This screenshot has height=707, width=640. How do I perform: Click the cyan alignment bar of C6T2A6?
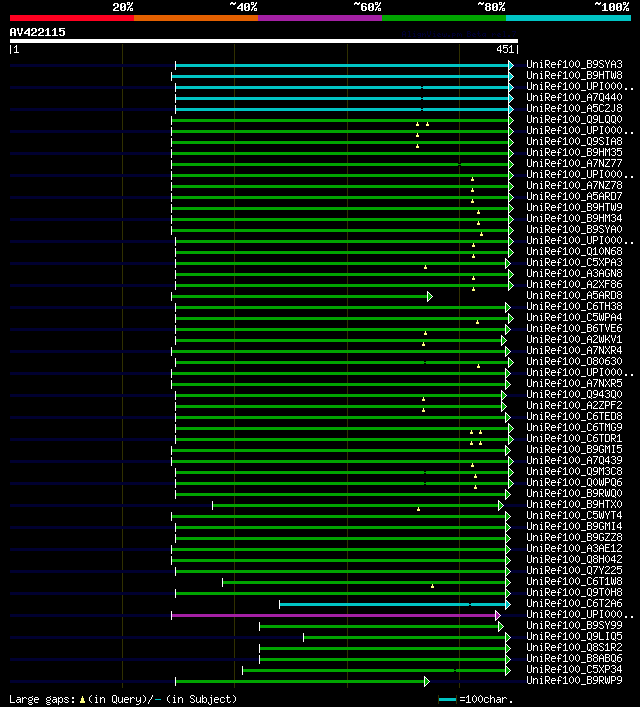coord(392,605)
